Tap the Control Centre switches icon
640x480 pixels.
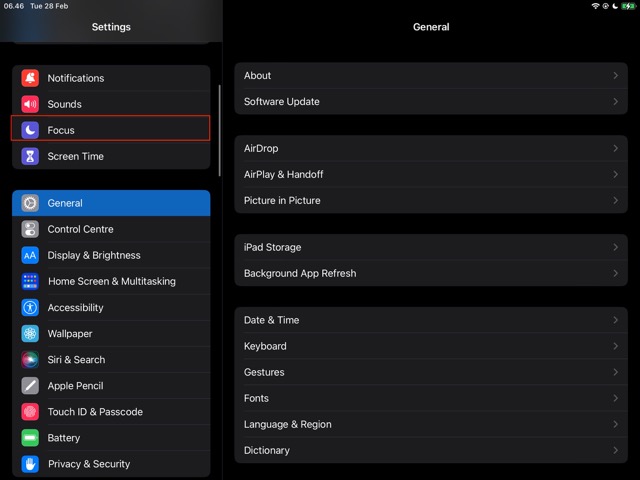[x=30, y=229]
